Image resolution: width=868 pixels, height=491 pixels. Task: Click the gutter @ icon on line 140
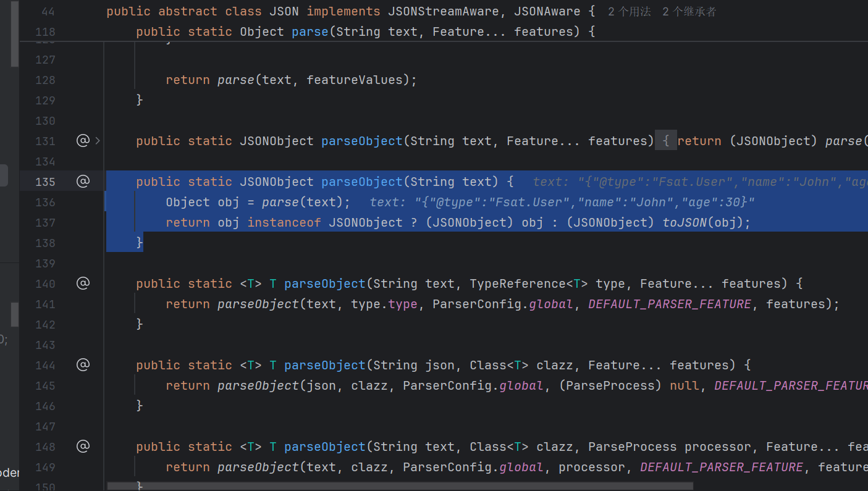click(x=83, y=283)
